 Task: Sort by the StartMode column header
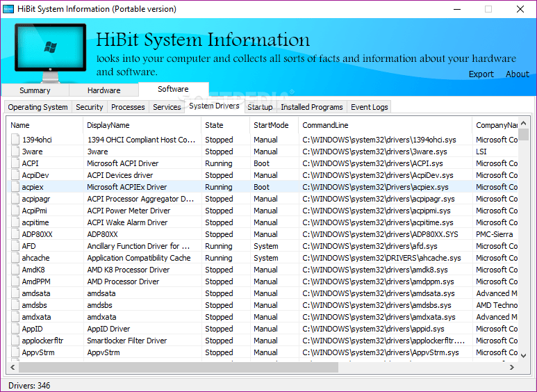pyautogui.click(x=274, y=125)
